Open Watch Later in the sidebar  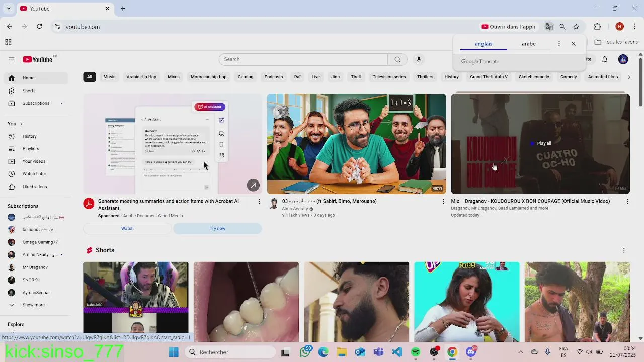[x=35, y=174]
